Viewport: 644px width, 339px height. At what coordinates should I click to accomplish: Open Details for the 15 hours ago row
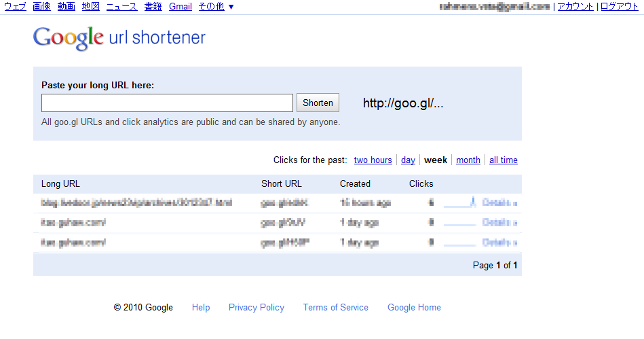coord(499,202)
